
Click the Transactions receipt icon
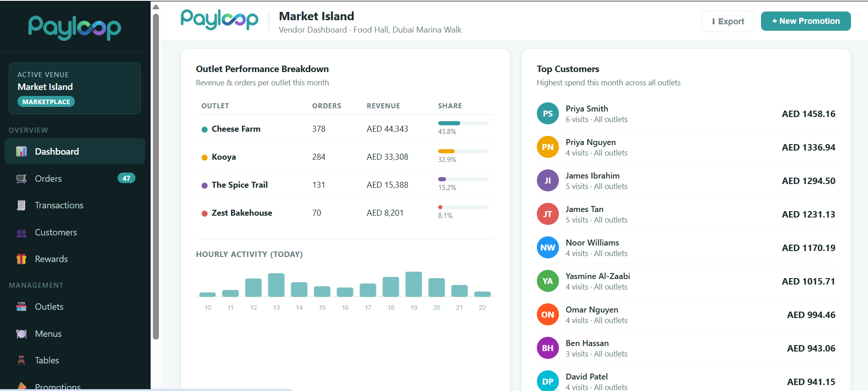point(21,205)
